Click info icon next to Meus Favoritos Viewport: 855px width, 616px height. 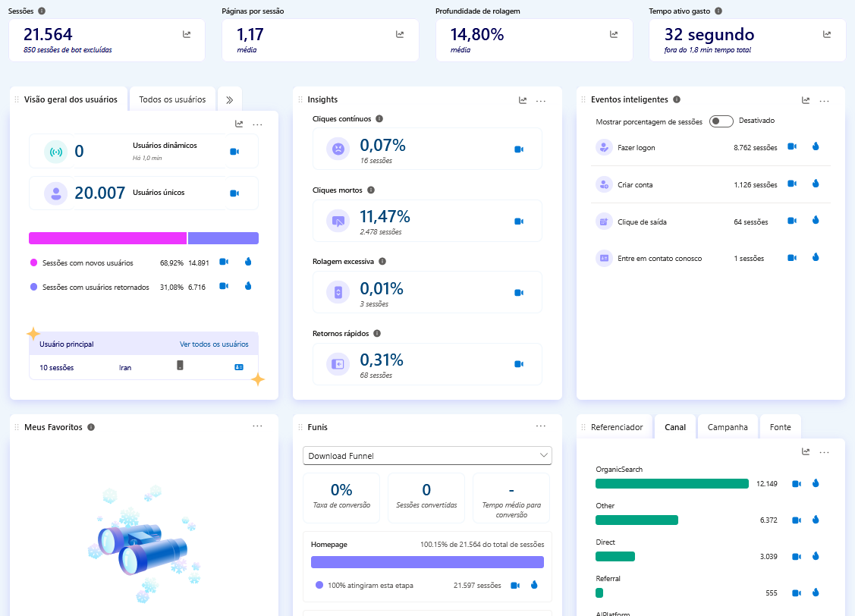(x=91, y=427)
